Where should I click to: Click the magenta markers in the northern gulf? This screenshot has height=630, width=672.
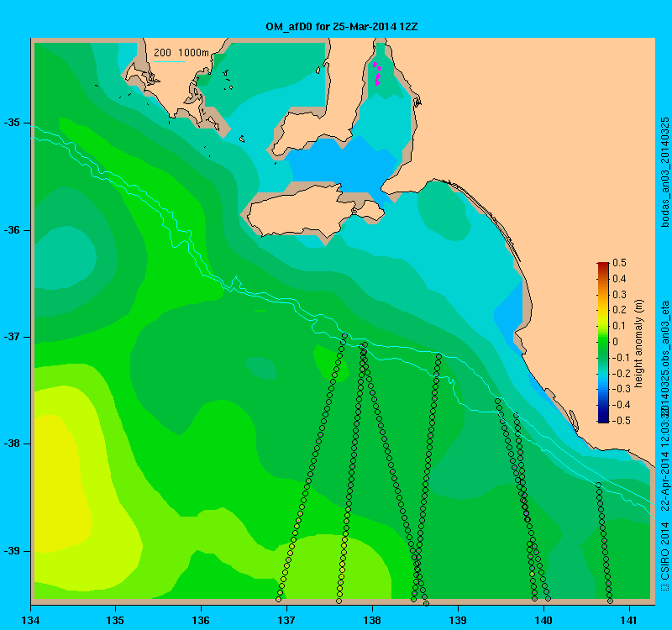click(377, 74)
